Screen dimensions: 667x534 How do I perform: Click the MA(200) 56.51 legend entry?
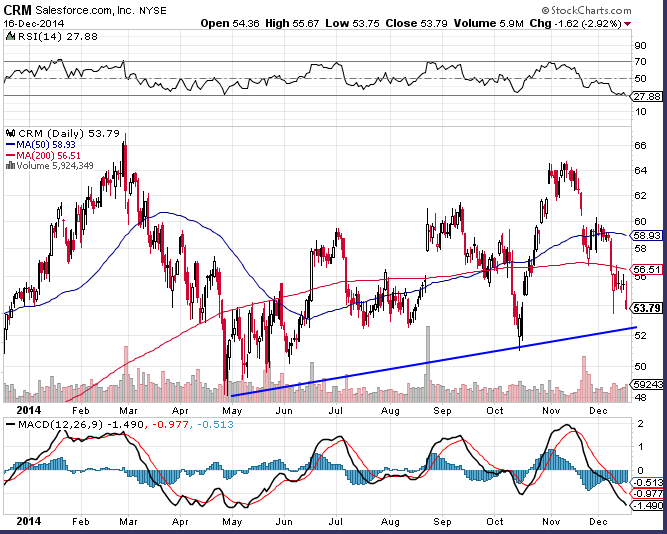48,155
